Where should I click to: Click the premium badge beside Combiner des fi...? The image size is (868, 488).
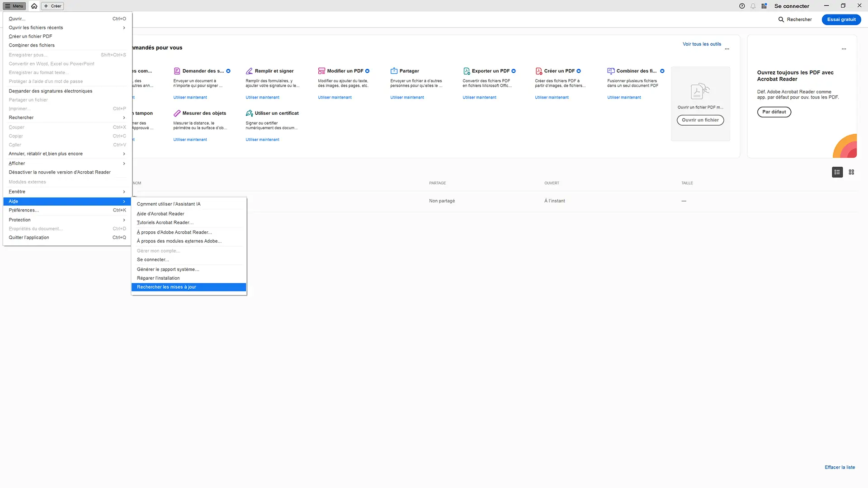[662, 71]
